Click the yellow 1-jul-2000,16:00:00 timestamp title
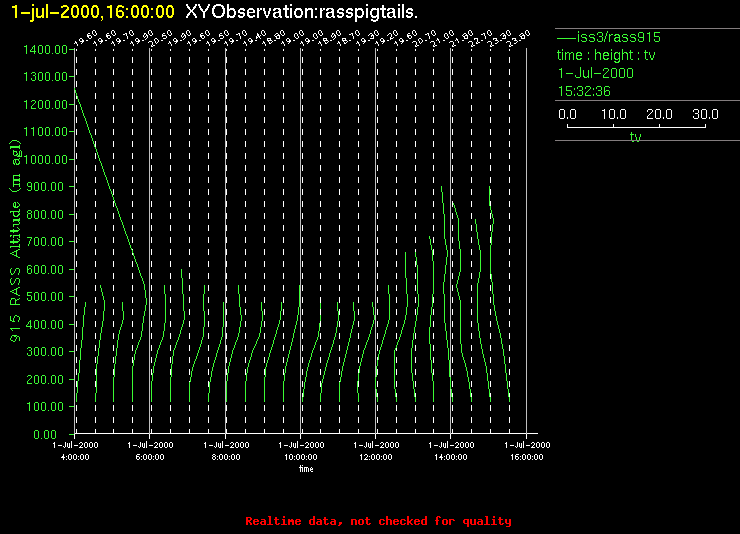Screen dimensions: 740x534 (92, 11)
